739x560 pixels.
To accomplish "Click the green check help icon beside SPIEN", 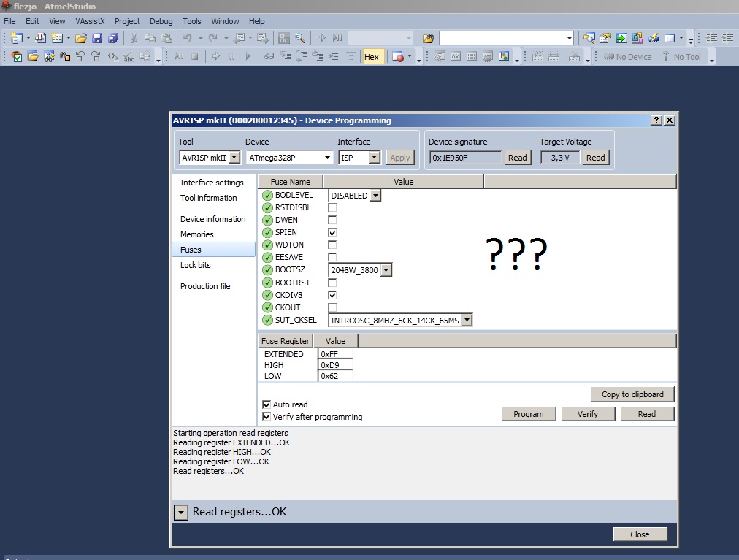I will point(267,232).
